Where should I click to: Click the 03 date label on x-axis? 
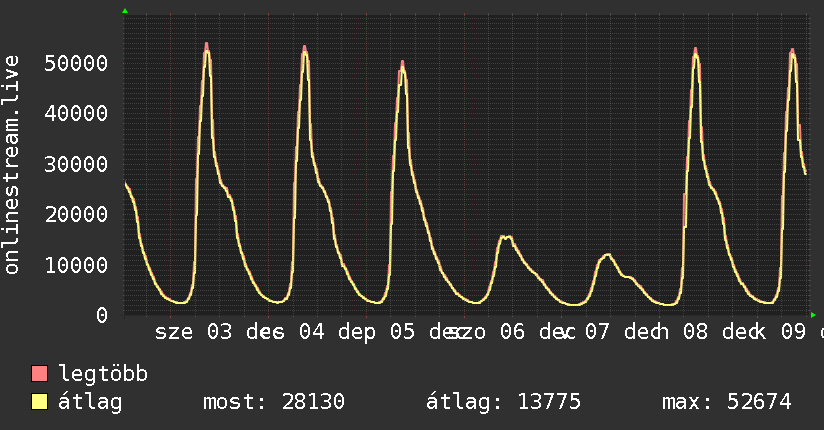(219, 332)
